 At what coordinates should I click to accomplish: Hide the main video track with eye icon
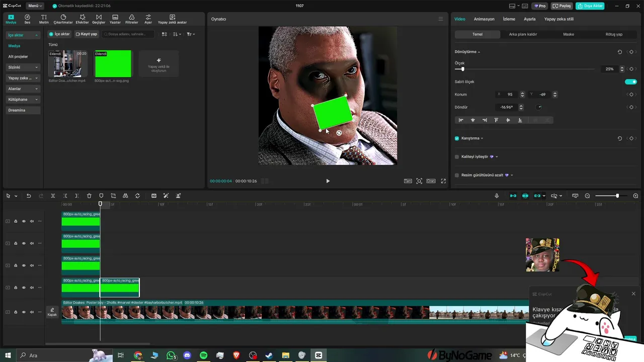pos(24,312)
